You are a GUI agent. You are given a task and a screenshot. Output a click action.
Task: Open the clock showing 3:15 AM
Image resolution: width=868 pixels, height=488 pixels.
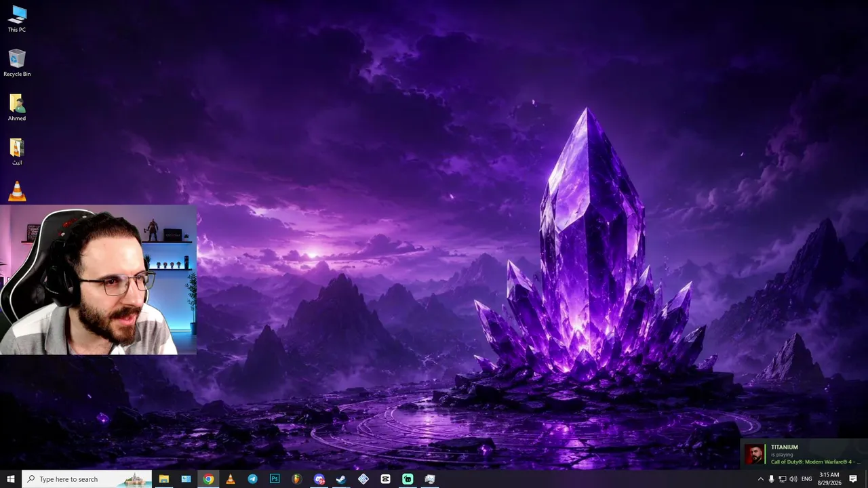pyautogui.click(x=829, y=479)
